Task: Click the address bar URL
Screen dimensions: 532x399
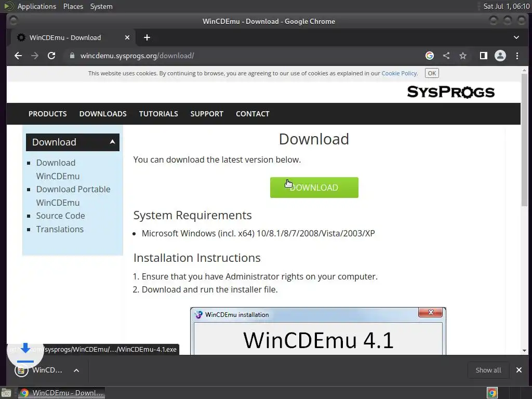Action: tap(137, 56)
